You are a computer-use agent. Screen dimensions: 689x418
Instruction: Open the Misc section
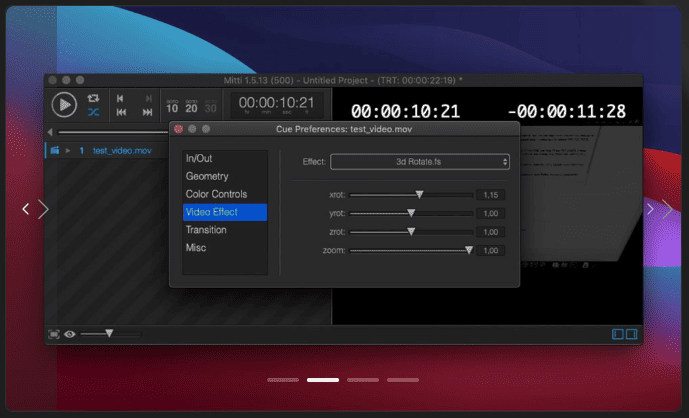pos(225,248)
